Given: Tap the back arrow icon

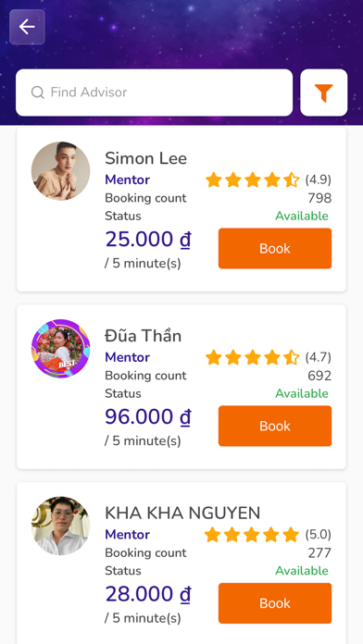Looking at the screenshot, I should click(x=27, y=27).
